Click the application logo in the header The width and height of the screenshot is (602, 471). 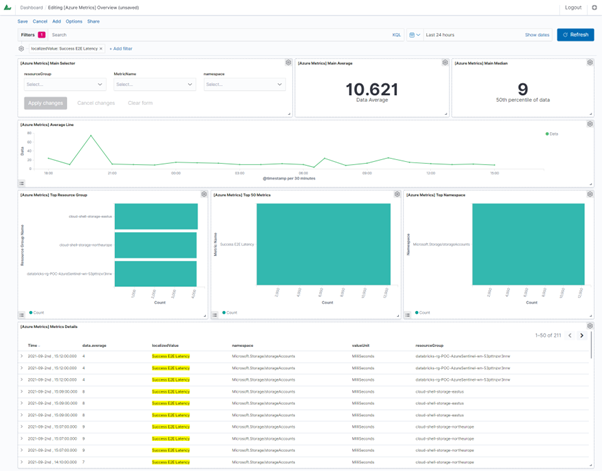coord(7,7)
